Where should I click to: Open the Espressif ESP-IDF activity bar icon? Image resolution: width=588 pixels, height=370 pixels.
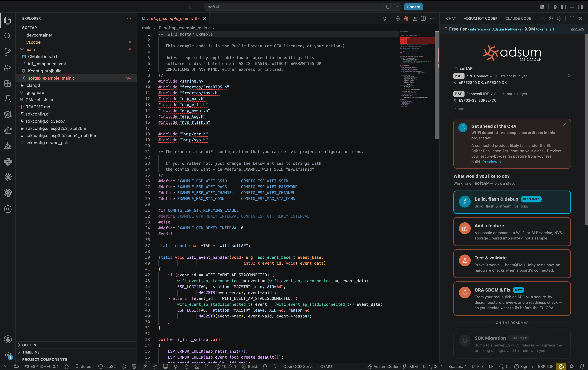(8, 193)
